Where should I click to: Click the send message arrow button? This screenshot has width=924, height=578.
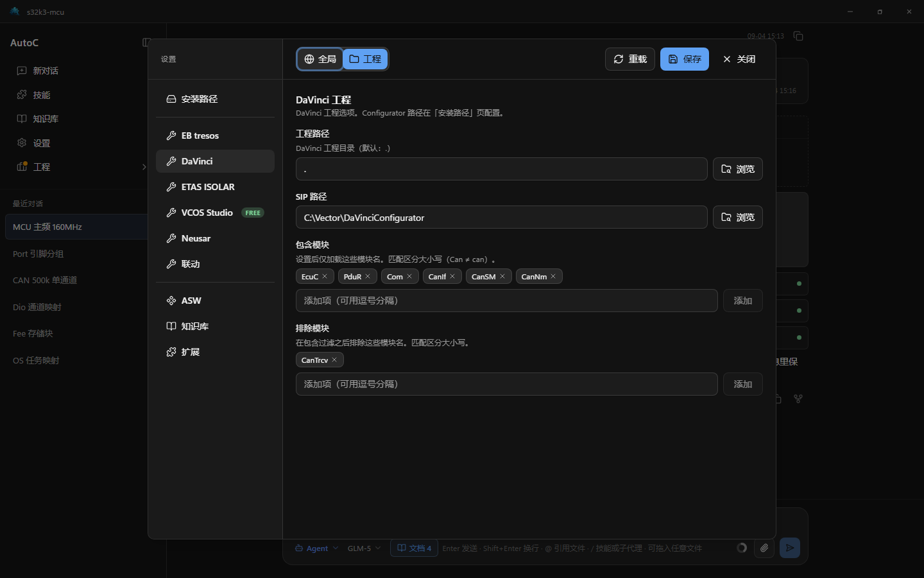coord(790,548)
